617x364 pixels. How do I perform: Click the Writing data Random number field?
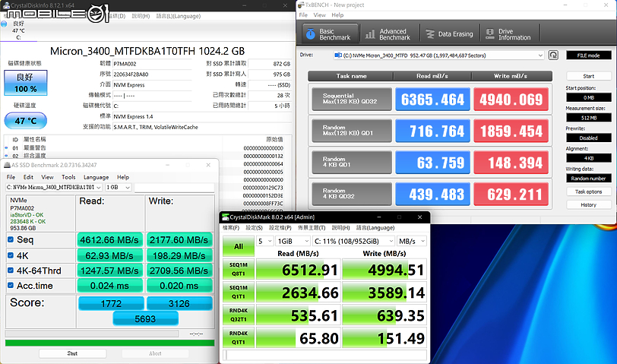589,179
